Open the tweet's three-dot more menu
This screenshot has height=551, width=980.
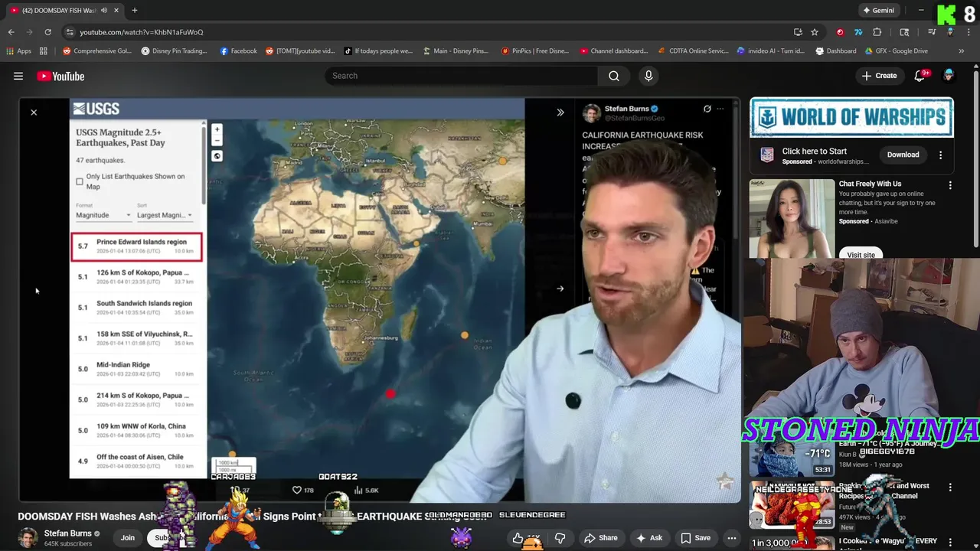[x=720, y=109]
